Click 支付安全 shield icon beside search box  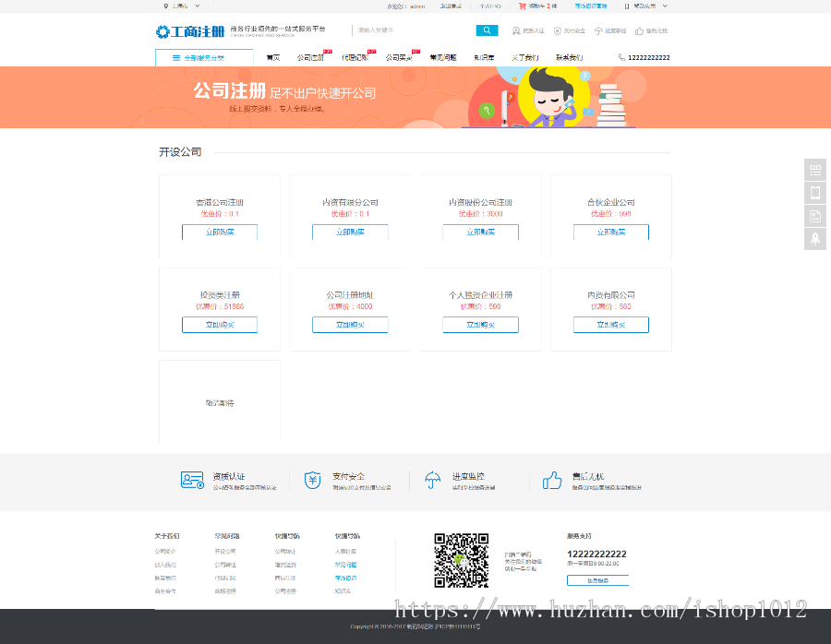(557, 30)
